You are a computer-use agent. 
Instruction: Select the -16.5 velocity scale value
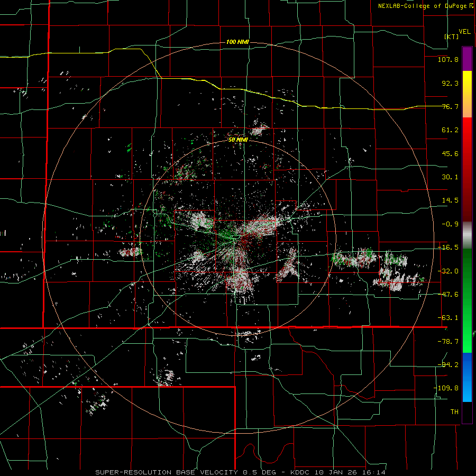pos(448,248)
